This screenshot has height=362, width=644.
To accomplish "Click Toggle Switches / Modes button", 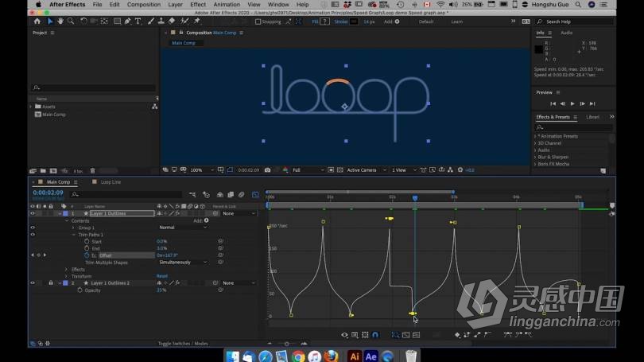I will coord(183,344).
